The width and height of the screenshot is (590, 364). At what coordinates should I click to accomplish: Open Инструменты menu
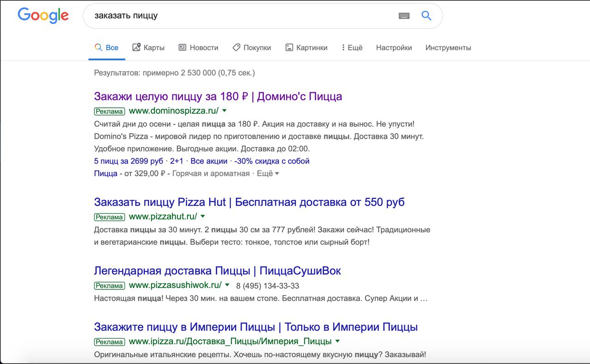pyautogui.click(x=448, y=47)
